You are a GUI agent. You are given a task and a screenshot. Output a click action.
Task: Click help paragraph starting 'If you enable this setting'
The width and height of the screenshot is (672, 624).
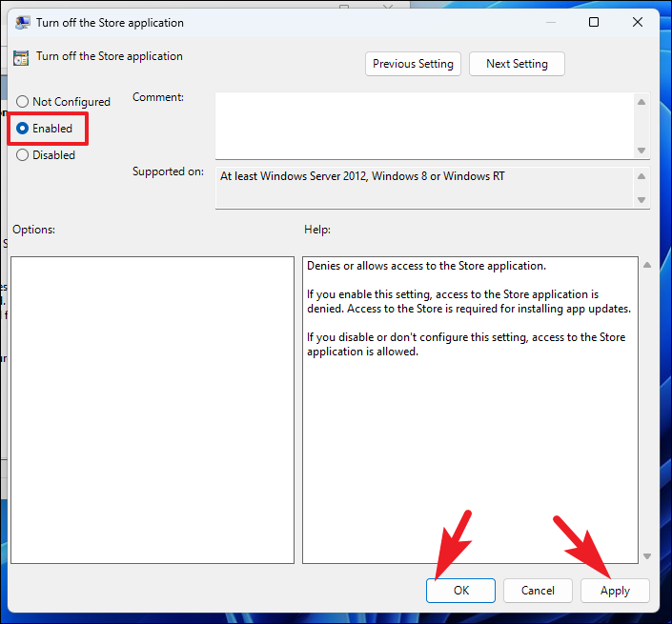coord(469,301)
